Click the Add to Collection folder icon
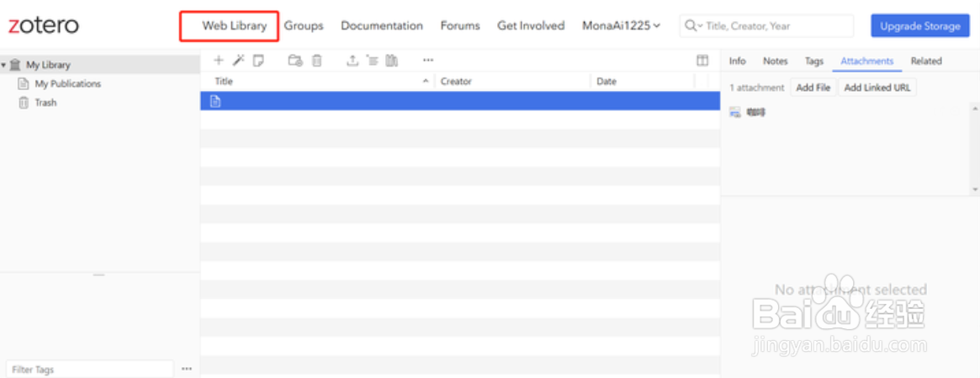 point(295,61)
